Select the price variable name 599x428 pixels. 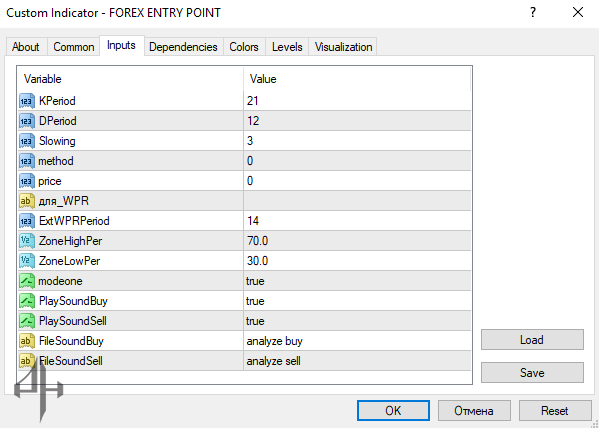point(50,181)
